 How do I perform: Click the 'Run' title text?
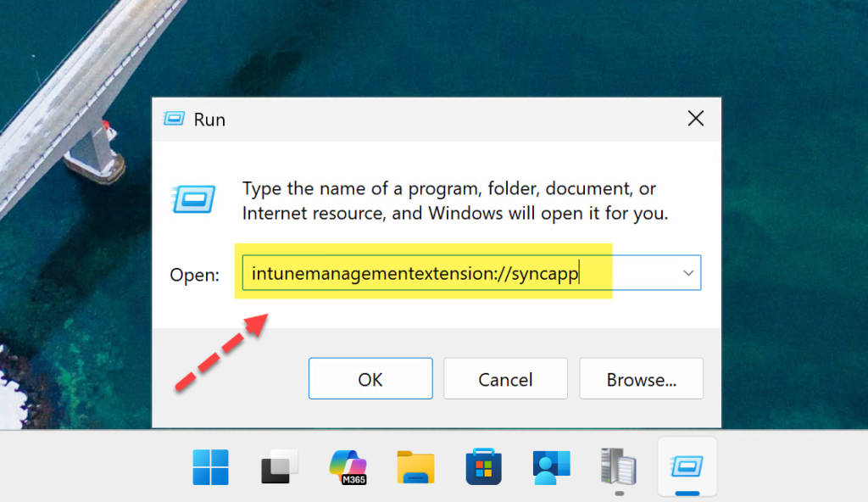(x=209, y=120)
